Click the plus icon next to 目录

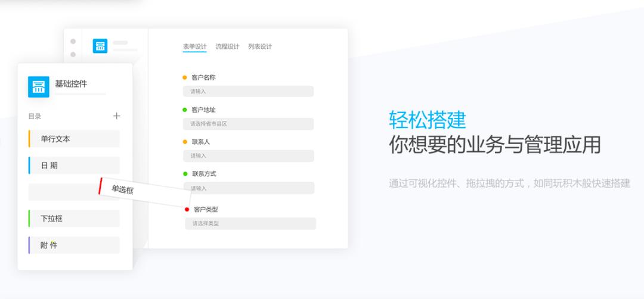(117, 116)
